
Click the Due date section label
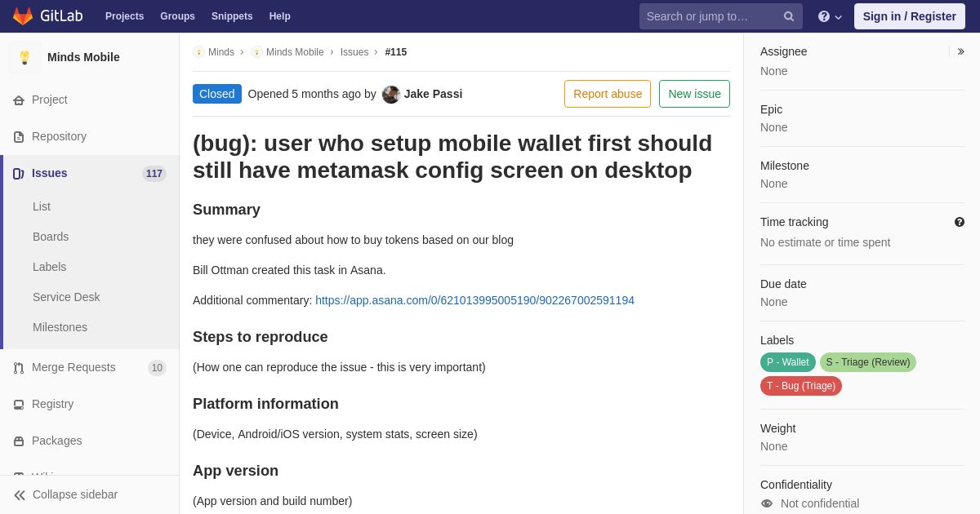click(783, 284)
